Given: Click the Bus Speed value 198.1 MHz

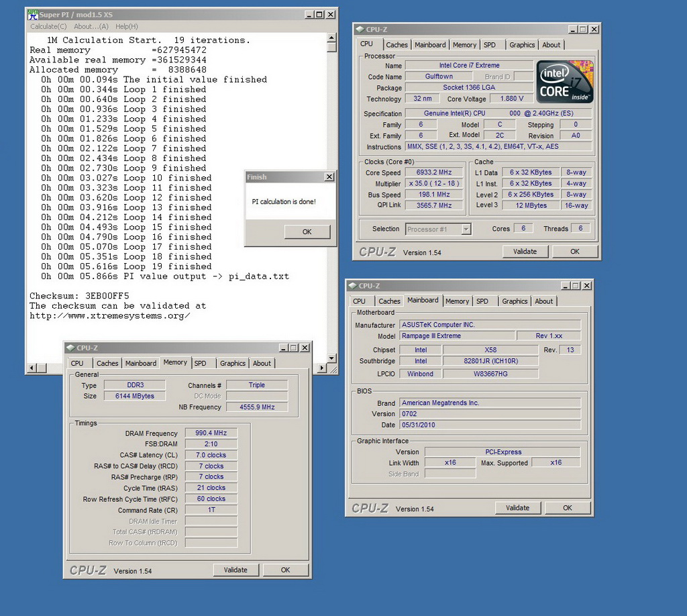Looking at the screenshot, I should click(x=434, y=195).
